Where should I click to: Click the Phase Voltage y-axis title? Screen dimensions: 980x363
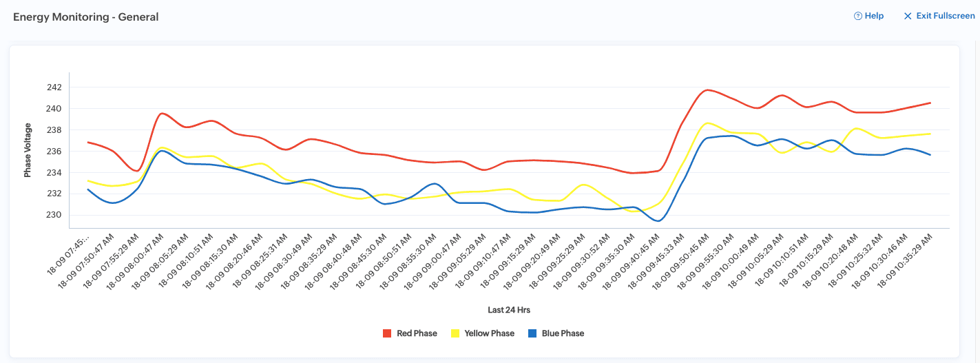tap(28, 151)
